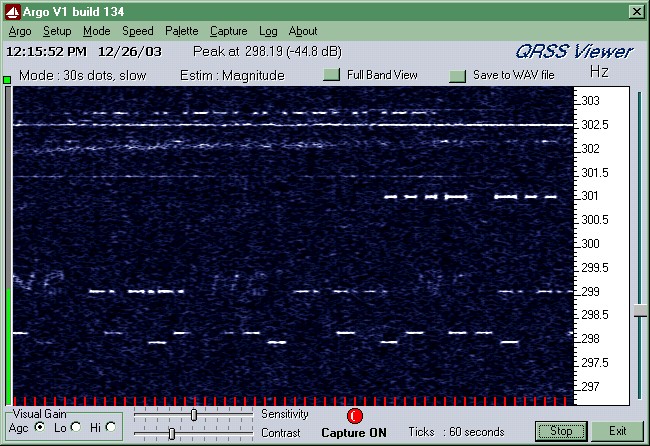650x446 pixels.
Task: Select the Agc visual gain option
Action: (39, 427)
